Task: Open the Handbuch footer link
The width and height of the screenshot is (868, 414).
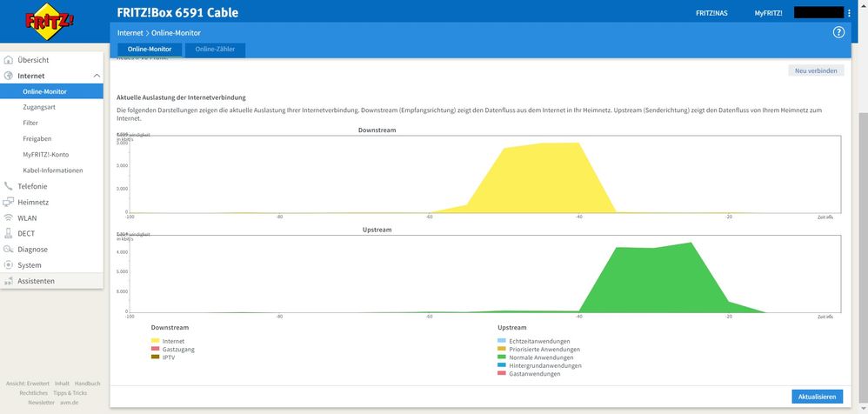Action: pos(88,384)
